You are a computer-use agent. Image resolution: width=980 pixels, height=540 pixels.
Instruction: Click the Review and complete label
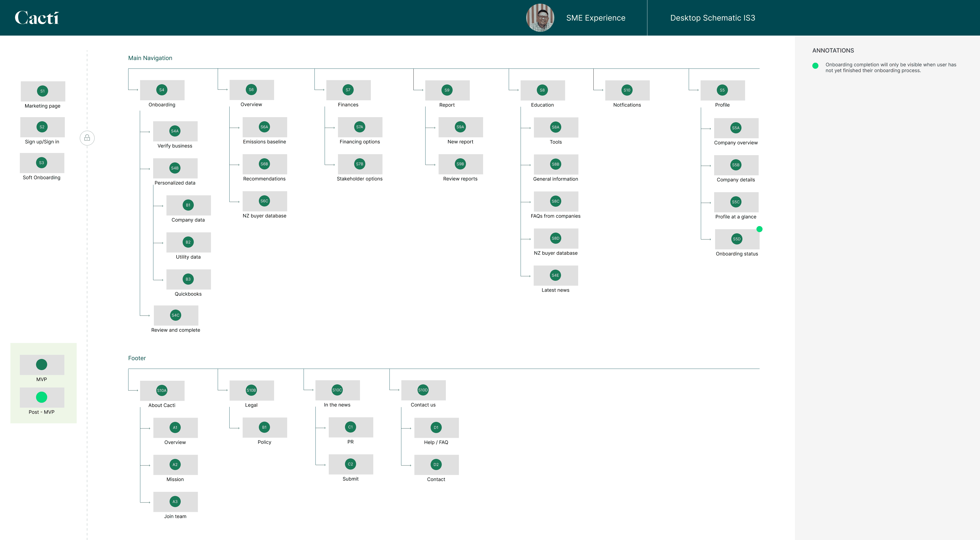pos(176,330)
